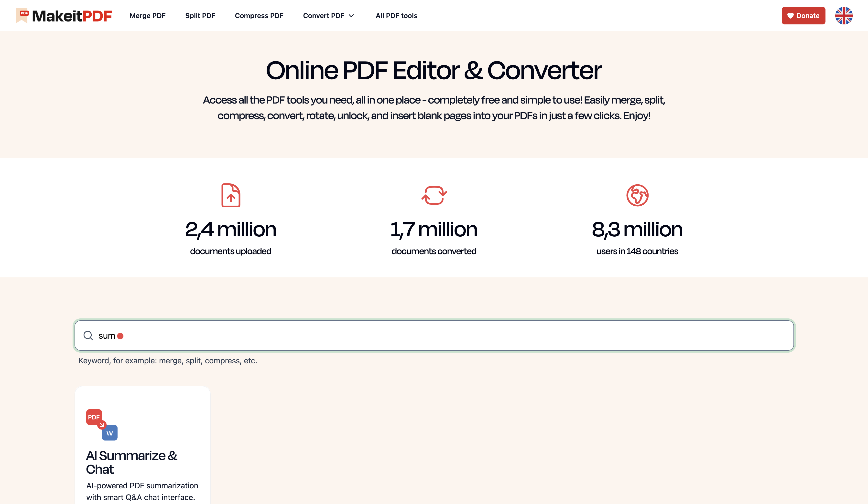Open the British flag language selector

pos(844,15)
